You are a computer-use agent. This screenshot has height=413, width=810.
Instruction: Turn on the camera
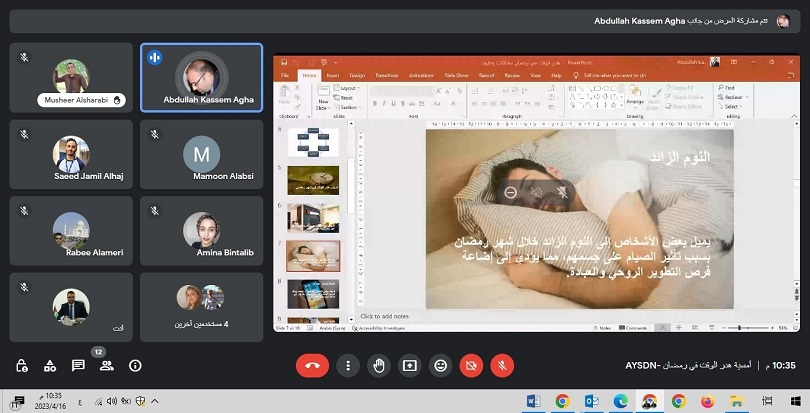coord(471,366)
